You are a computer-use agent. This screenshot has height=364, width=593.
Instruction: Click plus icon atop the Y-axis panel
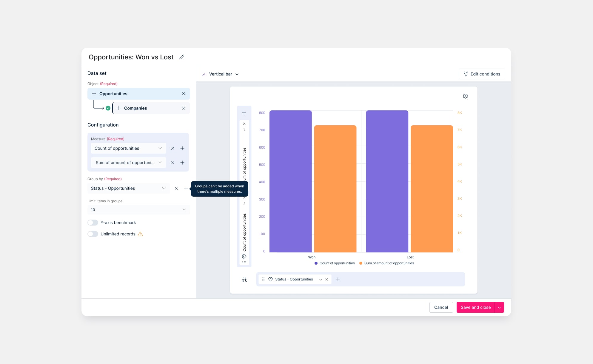click(x=244, y=113)
